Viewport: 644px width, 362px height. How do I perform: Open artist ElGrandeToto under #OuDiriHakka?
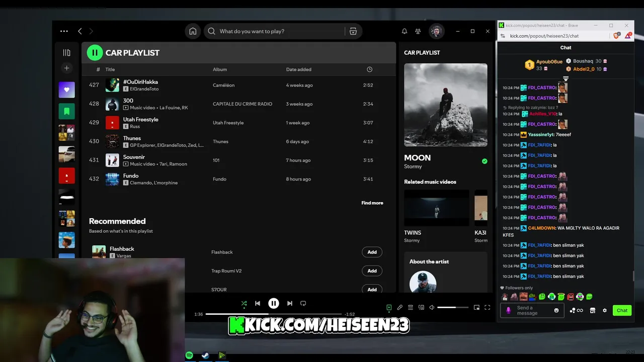(x=144, y=89)
